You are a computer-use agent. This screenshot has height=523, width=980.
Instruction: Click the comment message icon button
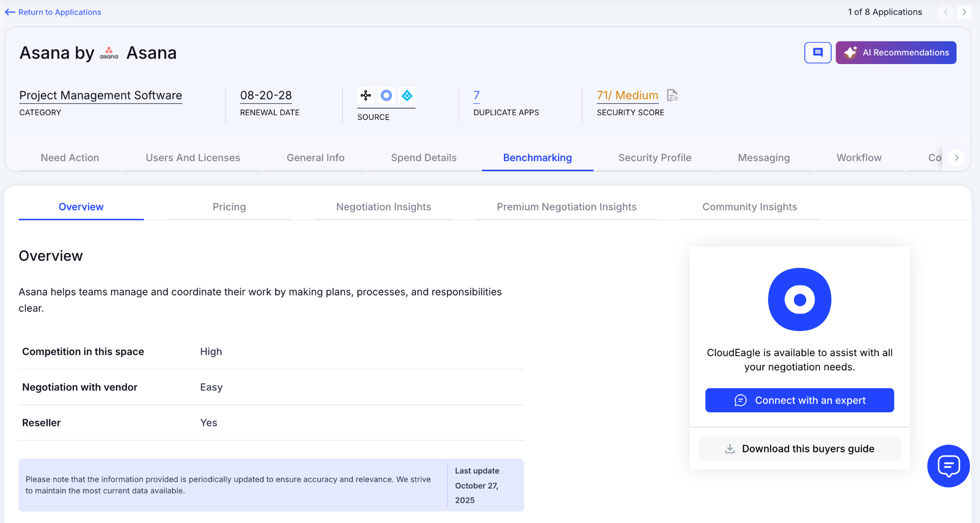click(817, 53)
